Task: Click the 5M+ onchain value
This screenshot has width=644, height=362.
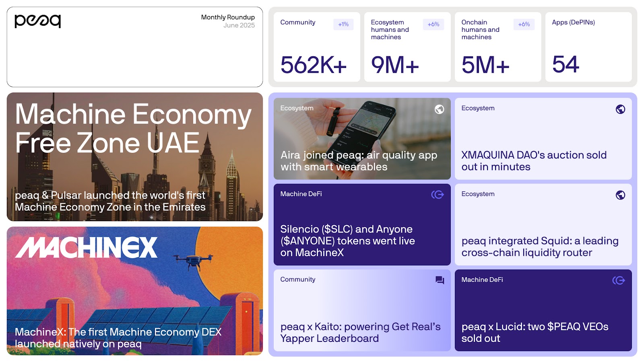Action: [485, 65]
